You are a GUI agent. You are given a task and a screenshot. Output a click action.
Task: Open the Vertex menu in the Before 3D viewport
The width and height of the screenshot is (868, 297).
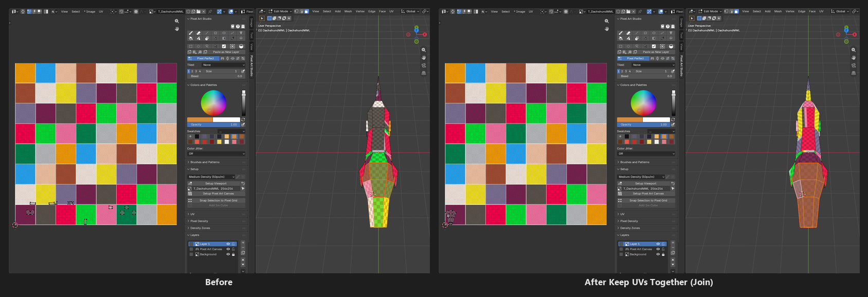[x=360, y=11]
